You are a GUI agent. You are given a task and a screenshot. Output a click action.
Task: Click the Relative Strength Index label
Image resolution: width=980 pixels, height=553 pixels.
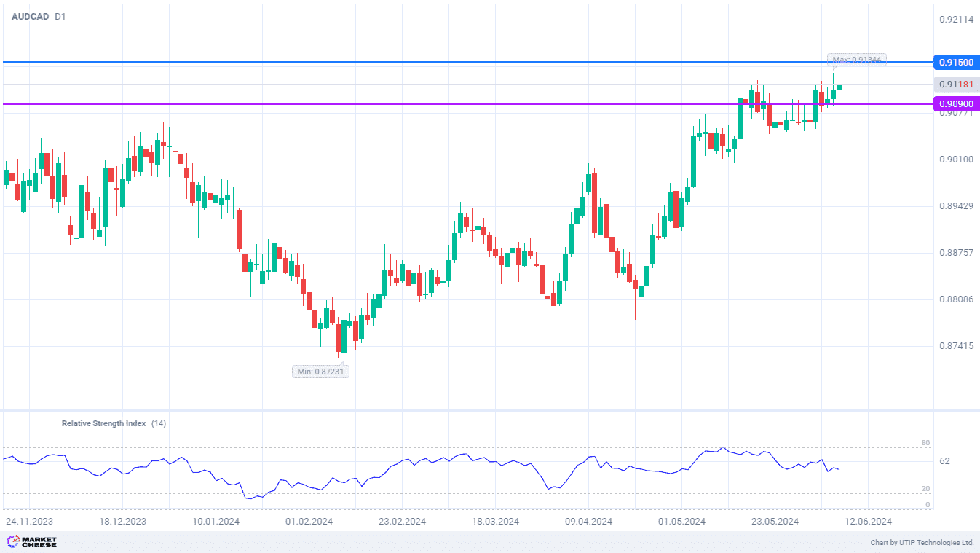pyautogui.click(x=103, y=423)
